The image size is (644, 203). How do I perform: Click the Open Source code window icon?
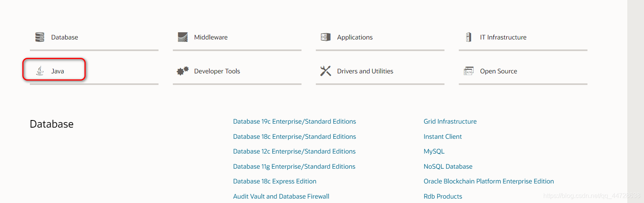pos(469,71)
